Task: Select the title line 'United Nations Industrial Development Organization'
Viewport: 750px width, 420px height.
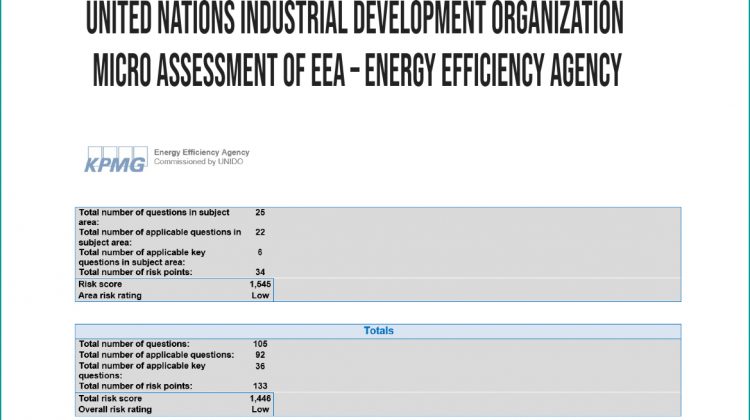Action: [x=354, y=19]
